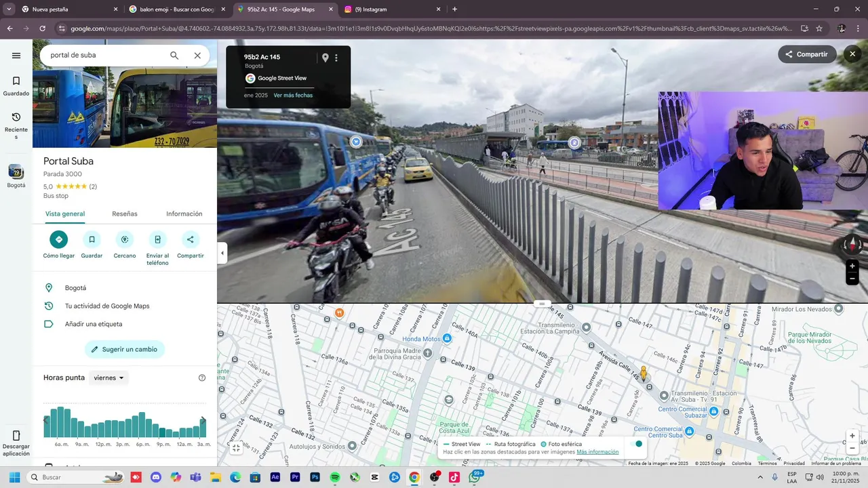Reload the page
The height and width of the screenshot is (488, 868).
[x=42, y=28]
